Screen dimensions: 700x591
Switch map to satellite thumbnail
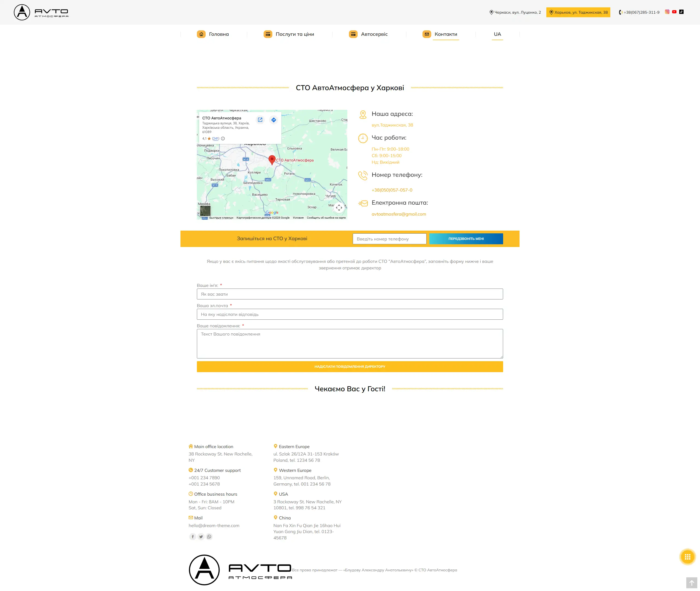coord(205,211)
